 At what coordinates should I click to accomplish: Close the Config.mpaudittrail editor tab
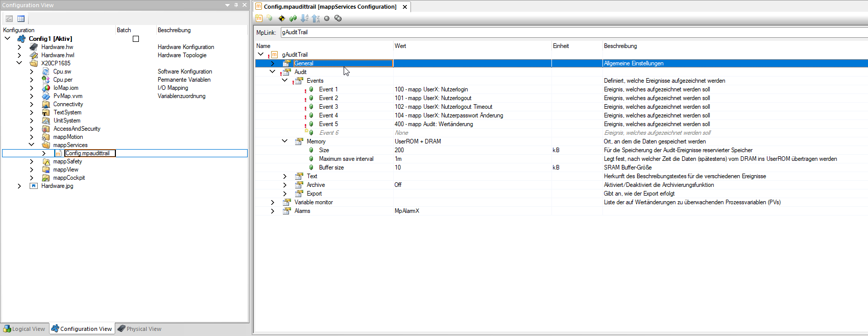click(405, 7)
